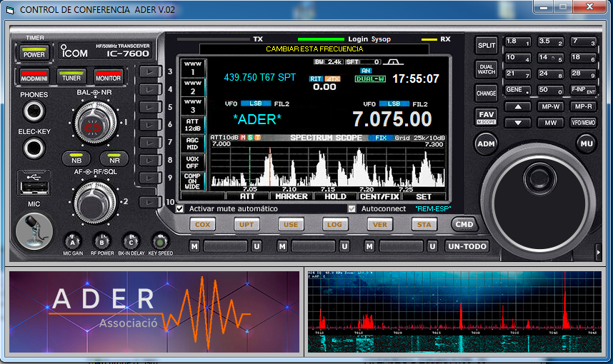613x364 pixels.
Task: Expand the side panel arrow at right edge
Action: 598,251
